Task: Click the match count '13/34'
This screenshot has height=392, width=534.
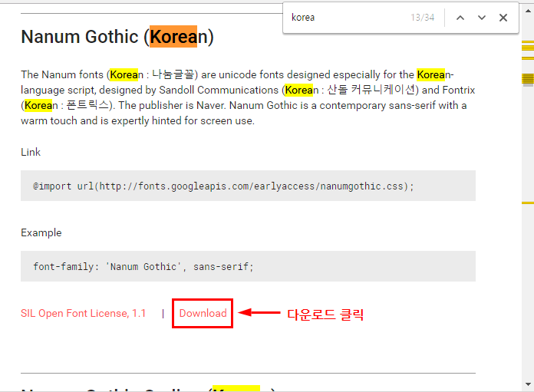Action: tap(422, 18)
